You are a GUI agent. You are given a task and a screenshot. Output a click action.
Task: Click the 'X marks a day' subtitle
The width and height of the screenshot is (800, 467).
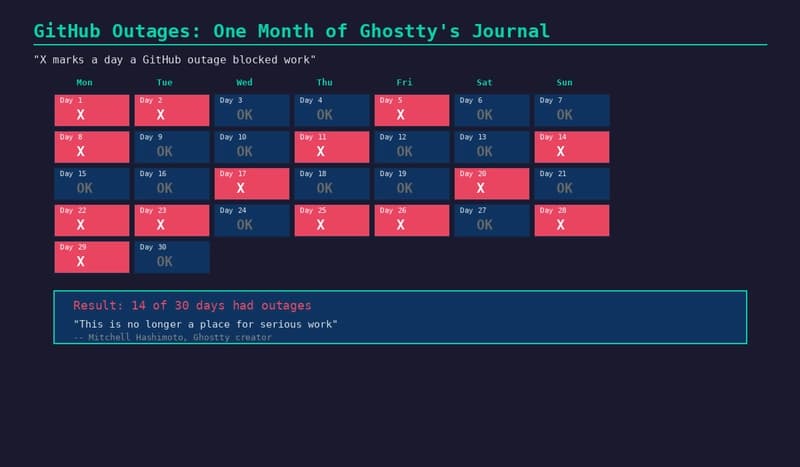(174, 60)
